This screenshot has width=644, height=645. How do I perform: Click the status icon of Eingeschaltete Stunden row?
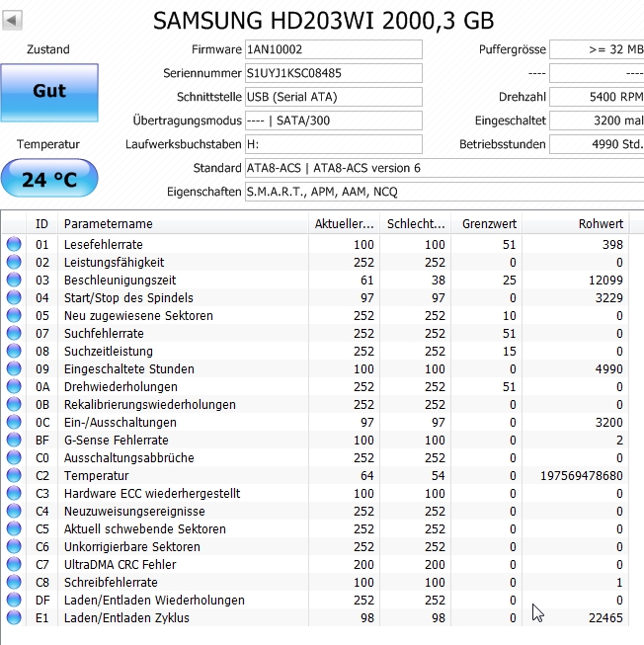[14, 368]
